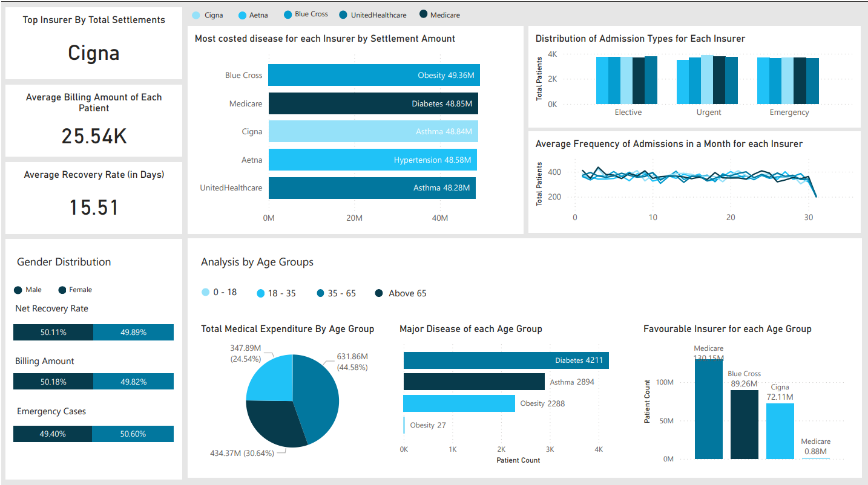Select the UnitedHealthcare Asthma 48.28M bar

(372, 188)
